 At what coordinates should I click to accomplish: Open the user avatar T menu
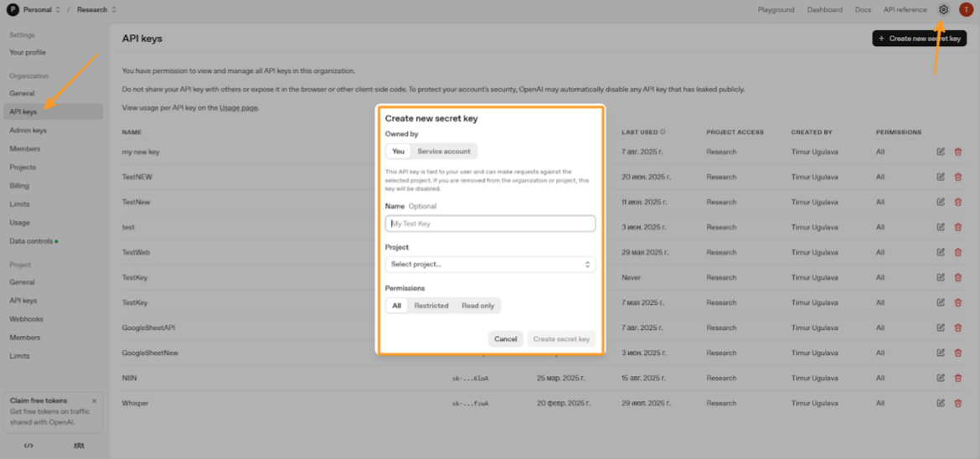(x=966, y=9)
